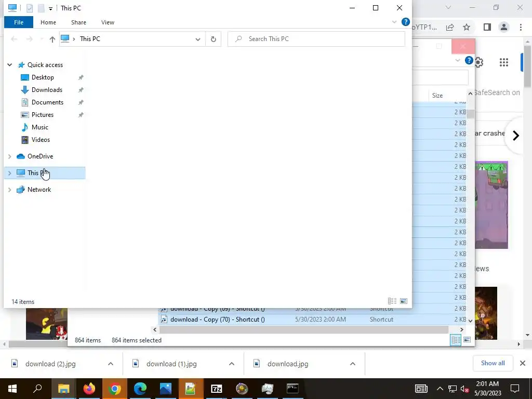Open the Google apps grid
This screenshot has height=399, width=532.
point(504,62)
